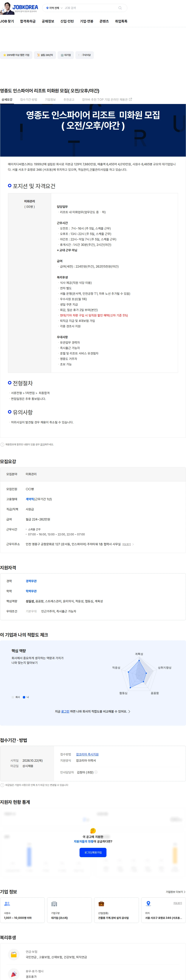The height and width of the screenshot is (980, 186).
Task: Focus the JOB 검색 search field
Action: point(90,8)
